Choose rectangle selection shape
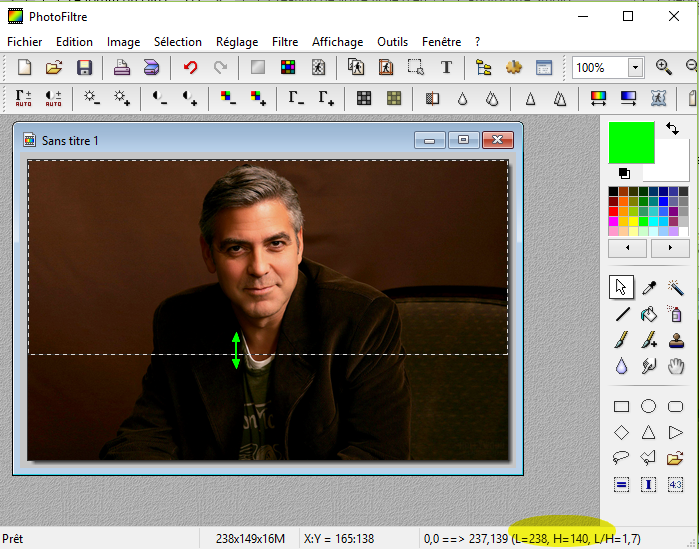 click(x=621, y=406)
